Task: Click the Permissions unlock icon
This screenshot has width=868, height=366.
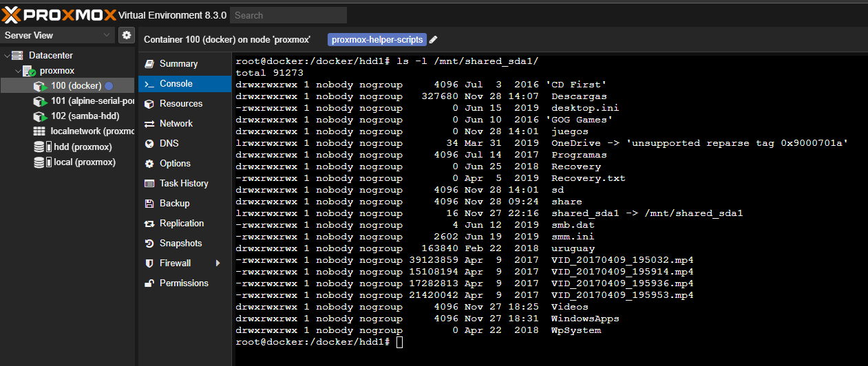Action: point(149,283)
